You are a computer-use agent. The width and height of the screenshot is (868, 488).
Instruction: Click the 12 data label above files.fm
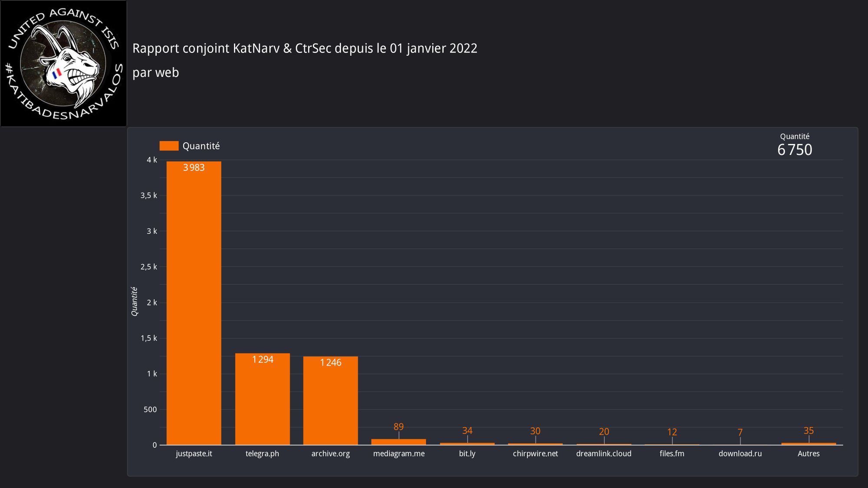click(x=672, y=432)
